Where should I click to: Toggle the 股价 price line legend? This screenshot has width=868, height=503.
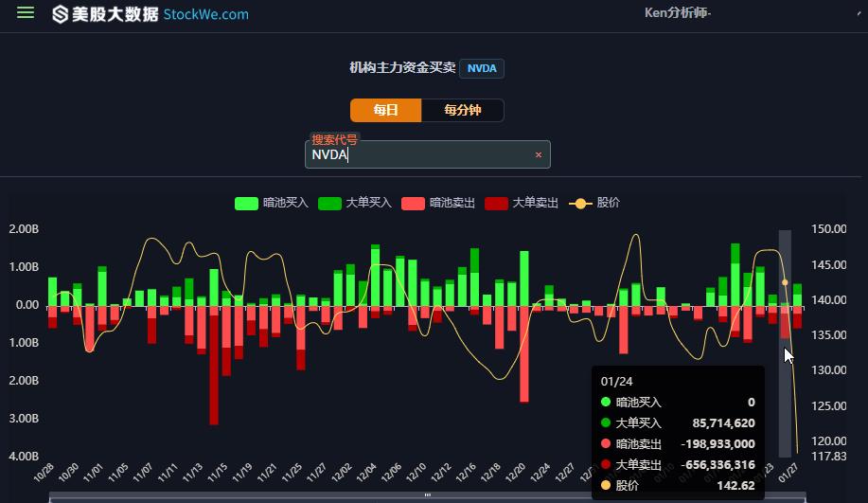pos(594,204)
